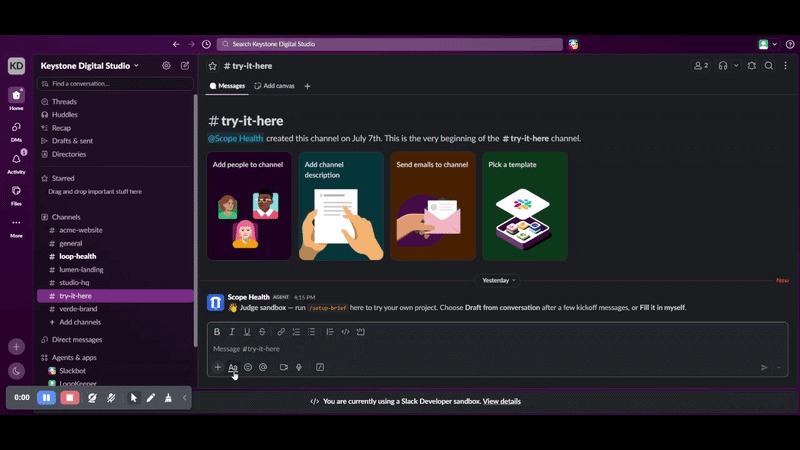Open Home in the sidebar

click(16, 99)
